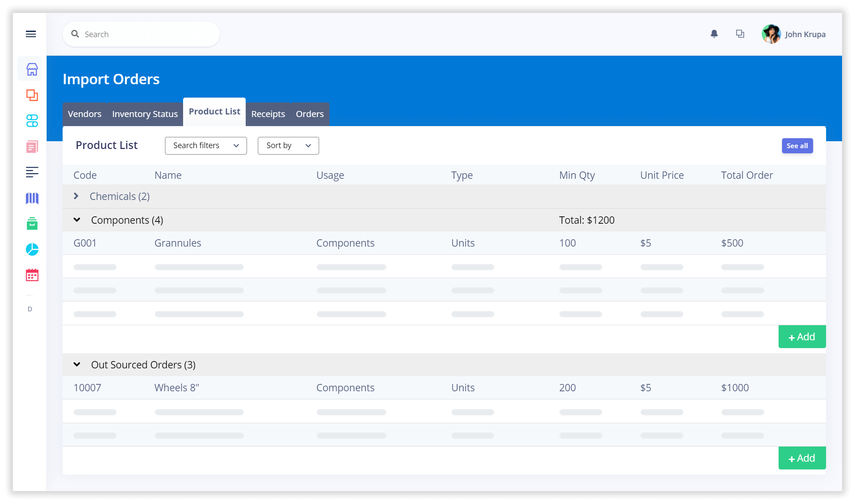The width and height of the screenshot is (855, 504).
Task: Focus the Search input field
Action: [x=141, y=34]
